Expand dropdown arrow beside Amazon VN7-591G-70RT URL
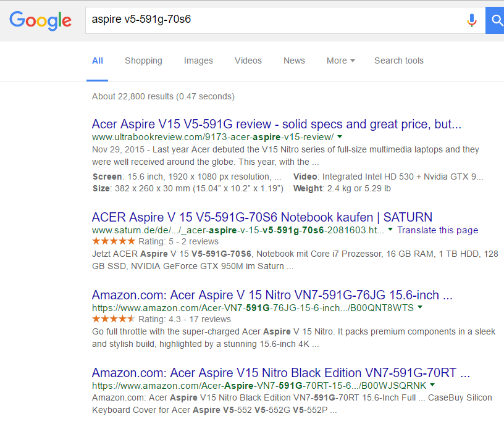Image resolution: width=504 pixels, height=424 pixels. coord(432,385)
